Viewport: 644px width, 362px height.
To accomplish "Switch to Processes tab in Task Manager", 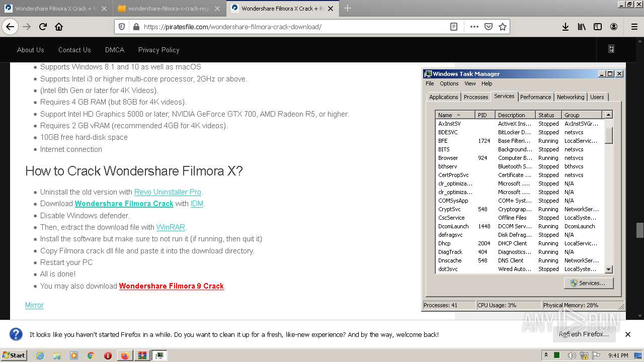I will (x=476, y=97).
